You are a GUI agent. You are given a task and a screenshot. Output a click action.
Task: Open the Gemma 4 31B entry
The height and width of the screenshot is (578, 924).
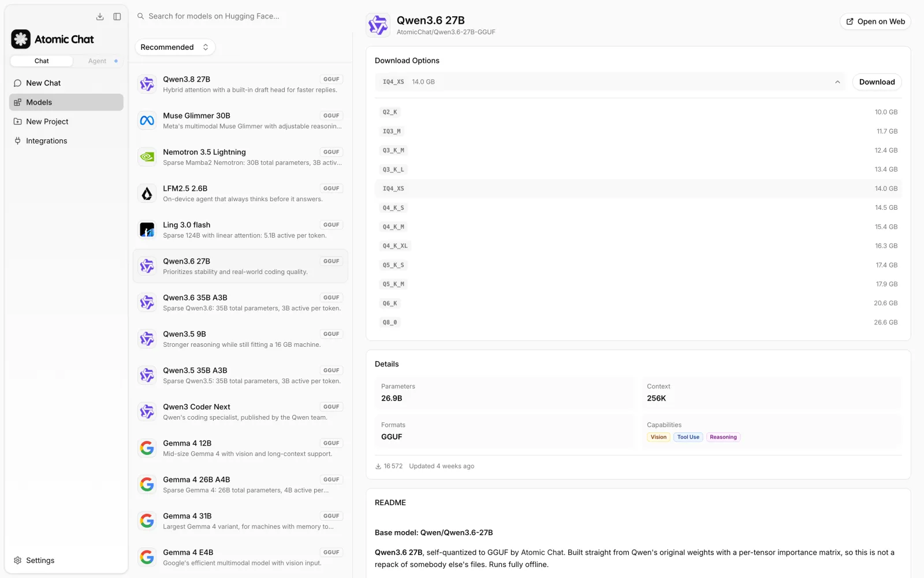(x=240, y=521)
